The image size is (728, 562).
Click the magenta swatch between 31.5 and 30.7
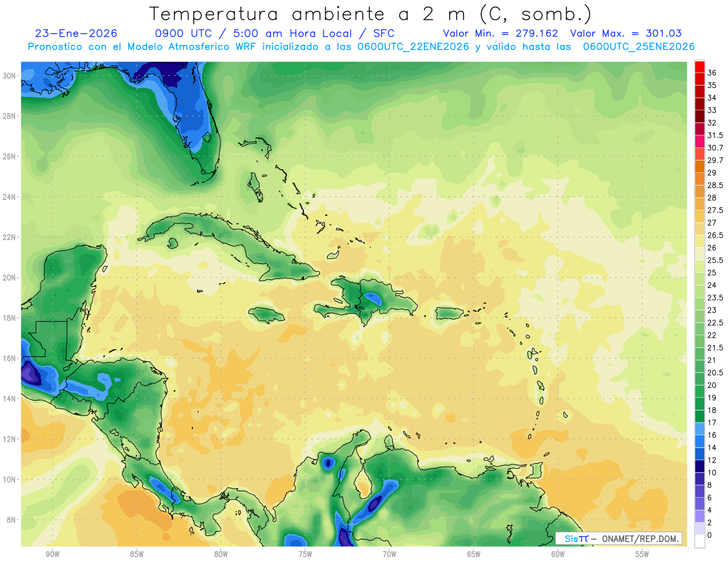tap(699, 142)
